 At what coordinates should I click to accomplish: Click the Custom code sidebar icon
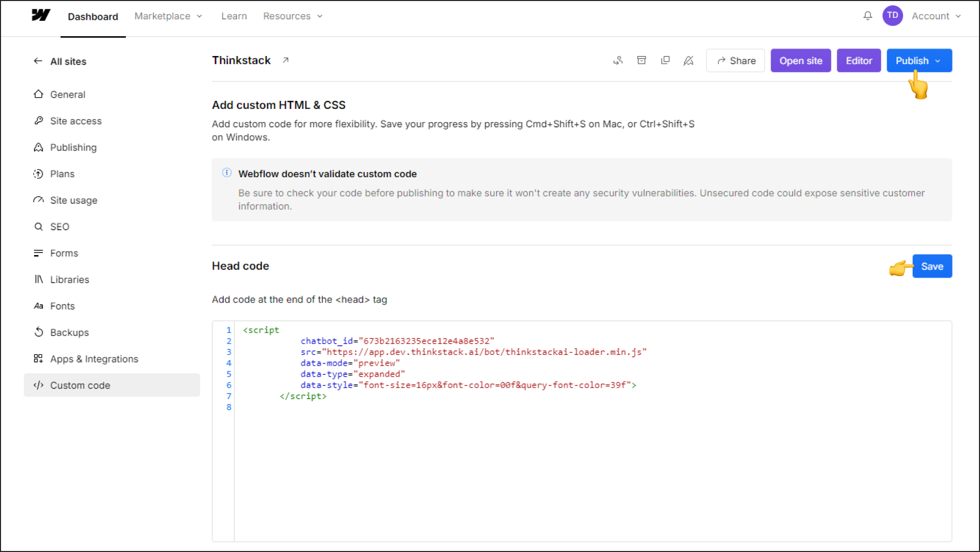tap(38, 385)
